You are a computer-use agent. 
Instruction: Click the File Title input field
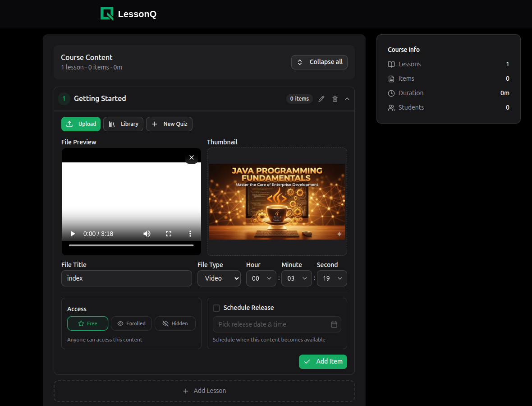click(x=126, y=278)
